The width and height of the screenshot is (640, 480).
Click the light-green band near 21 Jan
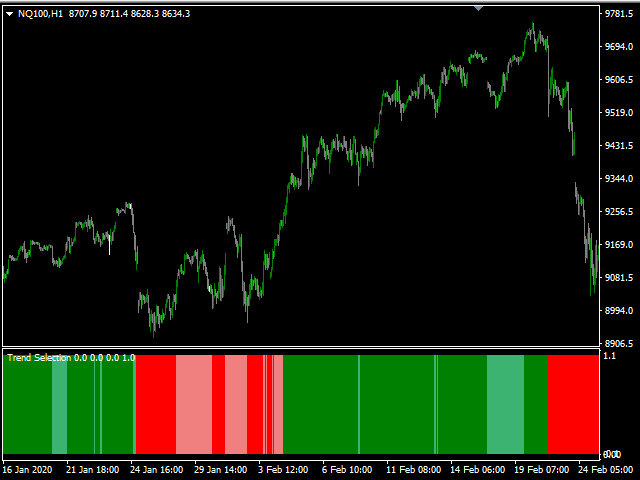point(59,405)
